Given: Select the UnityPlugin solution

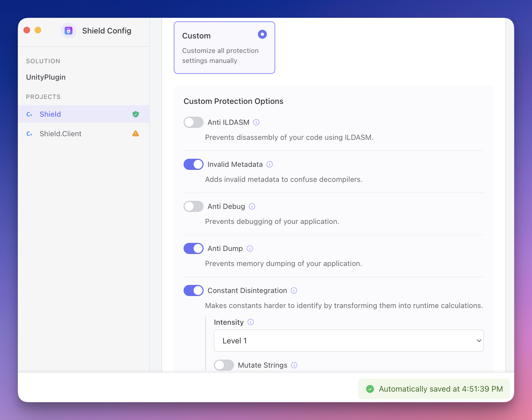Looking at the screenshot, I should click(46, 77).
